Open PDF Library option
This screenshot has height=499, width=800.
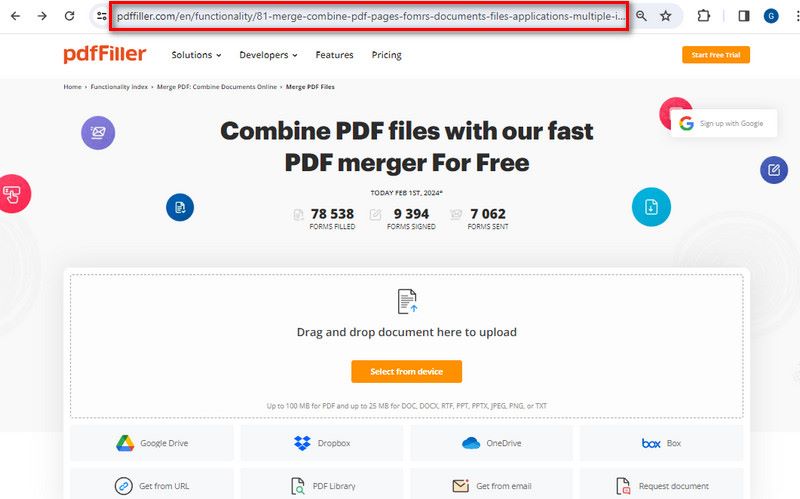(x=322, y=486)
